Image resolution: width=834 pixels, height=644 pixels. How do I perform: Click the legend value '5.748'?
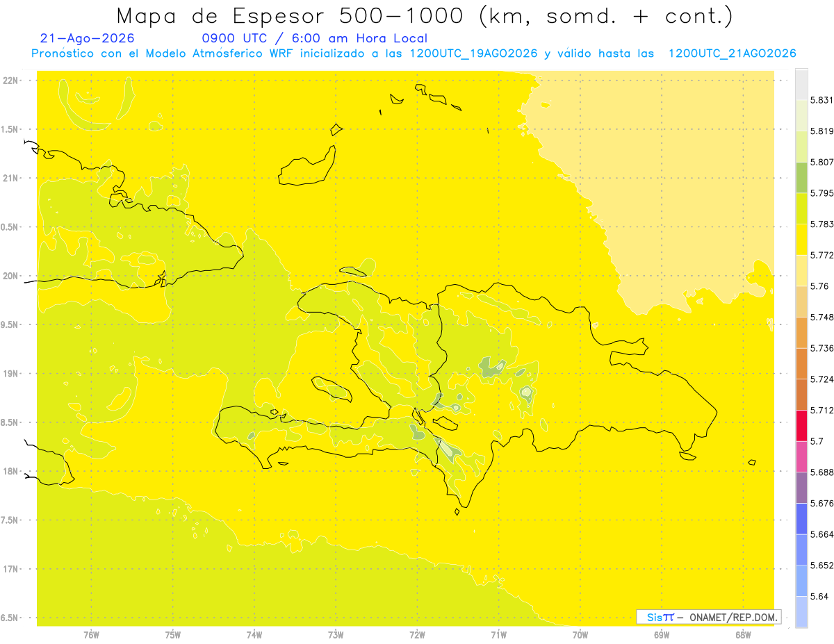pyautogui.click(x=821, y=317)
